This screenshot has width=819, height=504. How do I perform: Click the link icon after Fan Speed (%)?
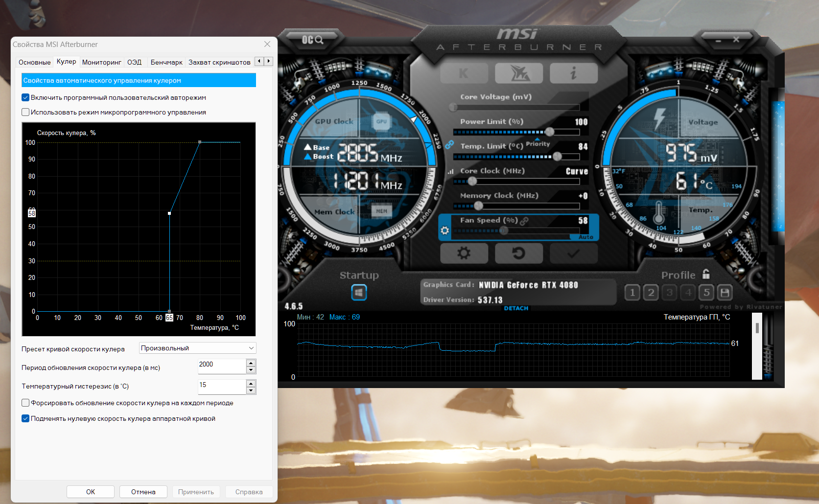pos(524,221)
